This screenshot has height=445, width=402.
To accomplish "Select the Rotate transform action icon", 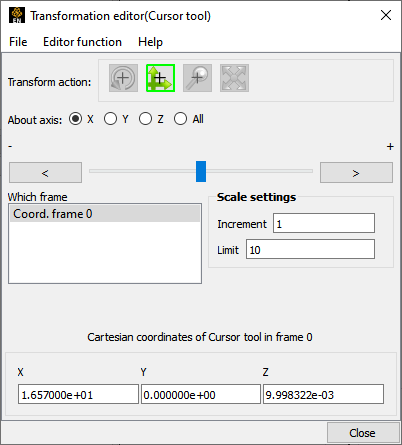I will point(123,78).
